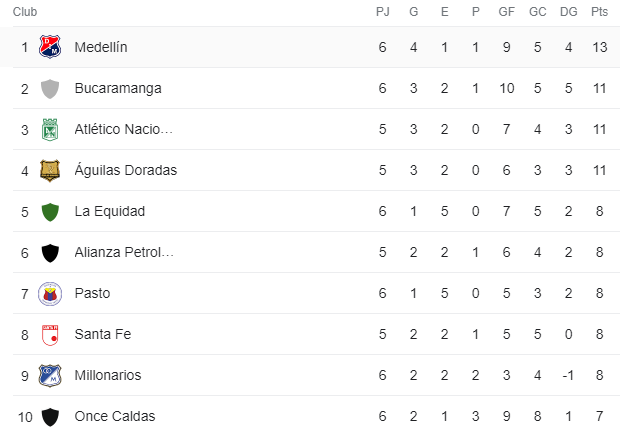Open the Medellín team link
The image size is (620, 432).
tap(101, 47)
